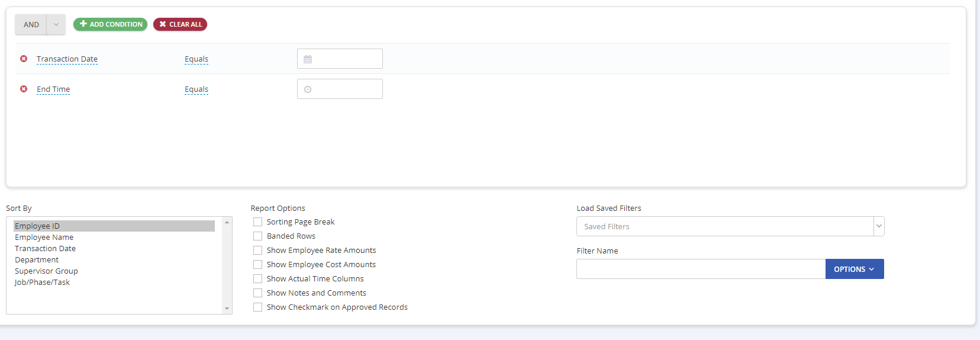The height and width of the screenshot is (340, 980).
Task: Change the Equals operator for End Time
Action: pyautogui.click(x=196, y=89)
